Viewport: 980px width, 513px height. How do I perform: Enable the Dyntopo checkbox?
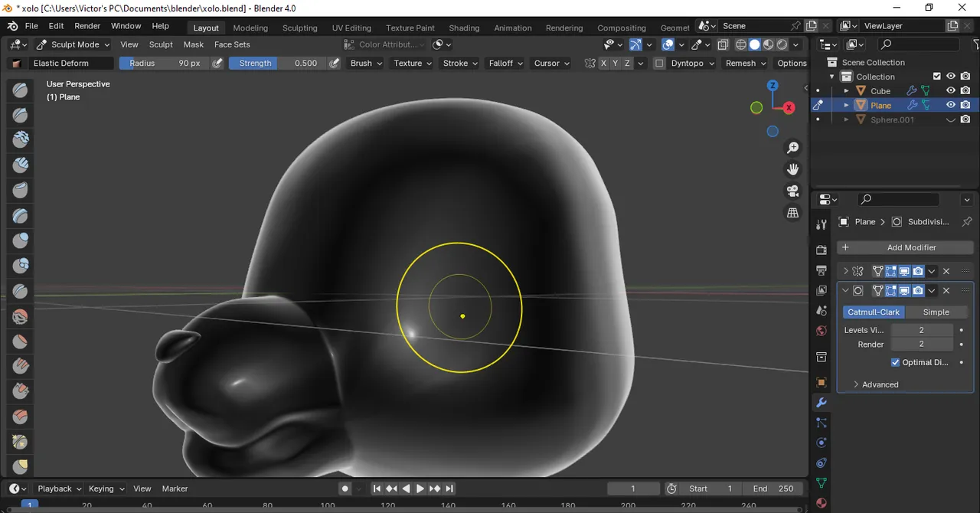pyautogui.click(x=660, y=64)
